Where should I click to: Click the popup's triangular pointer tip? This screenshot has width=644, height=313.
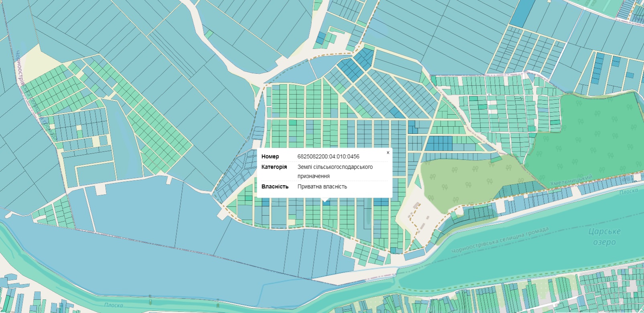coord(325,200)
